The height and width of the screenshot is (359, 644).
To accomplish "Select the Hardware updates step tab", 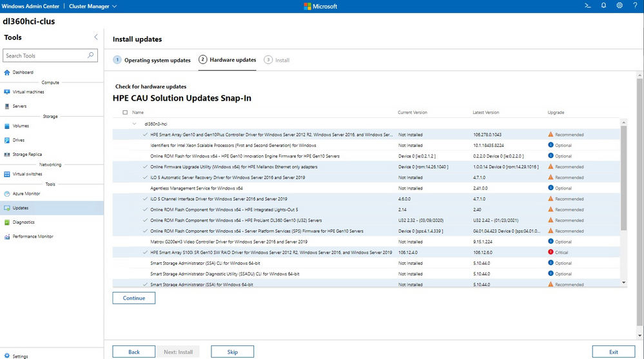I will (x=228, y=60).
